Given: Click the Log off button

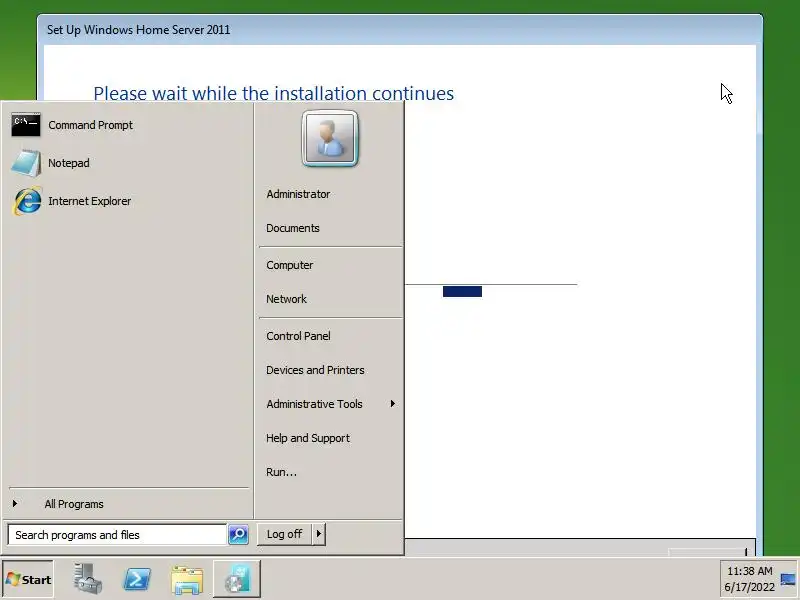Looking at the screenshot, I should [284, 534].
